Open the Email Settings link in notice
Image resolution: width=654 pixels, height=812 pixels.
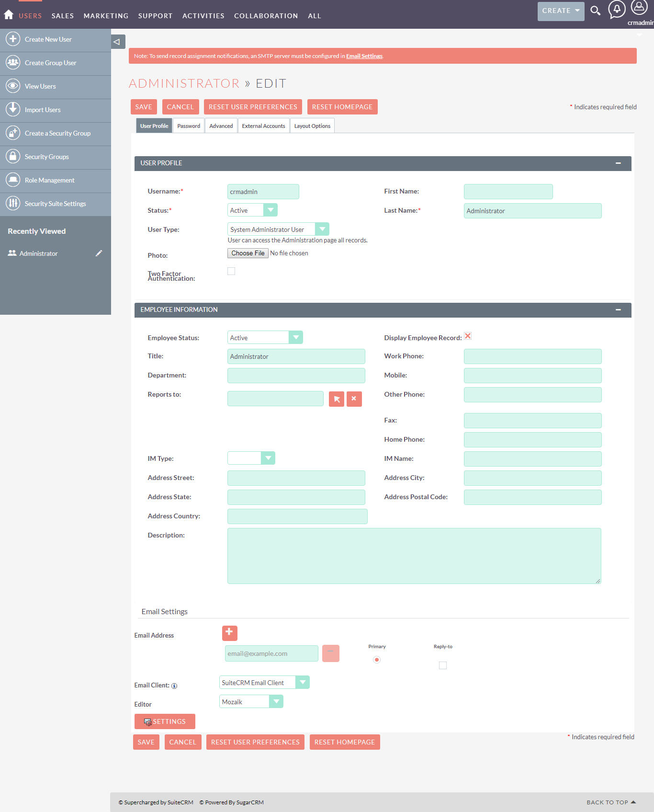click(364, 56)
